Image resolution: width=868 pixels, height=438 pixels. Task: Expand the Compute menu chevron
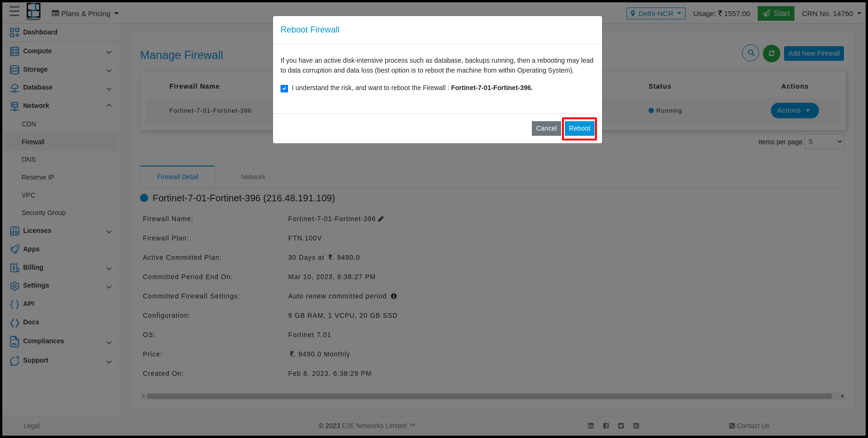click(x=109, y=52)
